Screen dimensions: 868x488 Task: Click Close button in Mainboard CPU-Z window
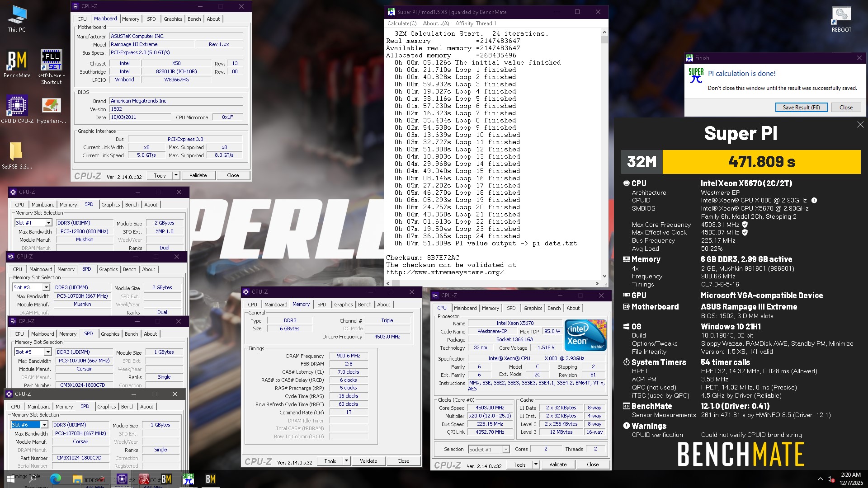(233, 175)
